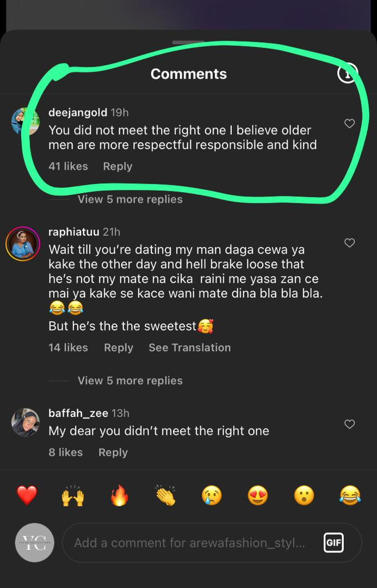Reply to baffah_zee's comment
The height and width of the screenshot is (588, 377).
[113, 452]
